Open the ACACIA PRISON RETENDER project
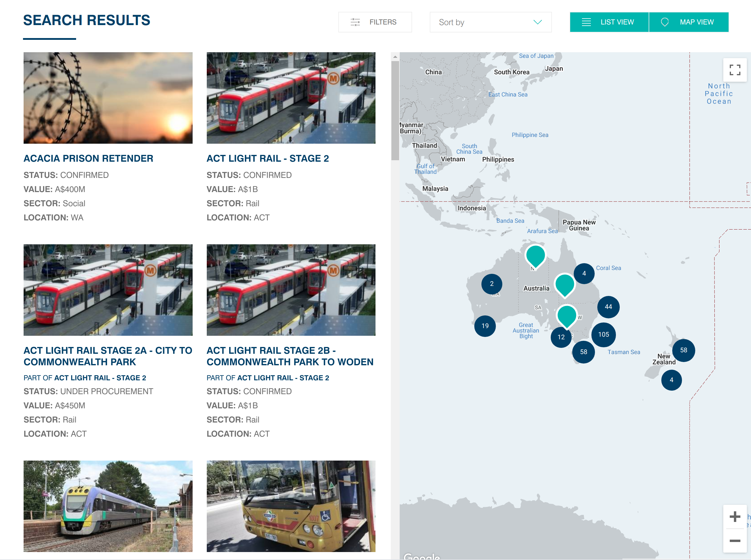 coord(88,158)
